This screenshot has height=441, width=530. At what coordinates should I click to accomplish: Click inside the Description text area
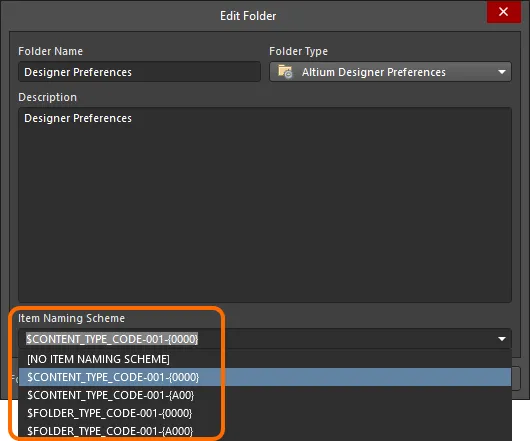tap(265, 205)
